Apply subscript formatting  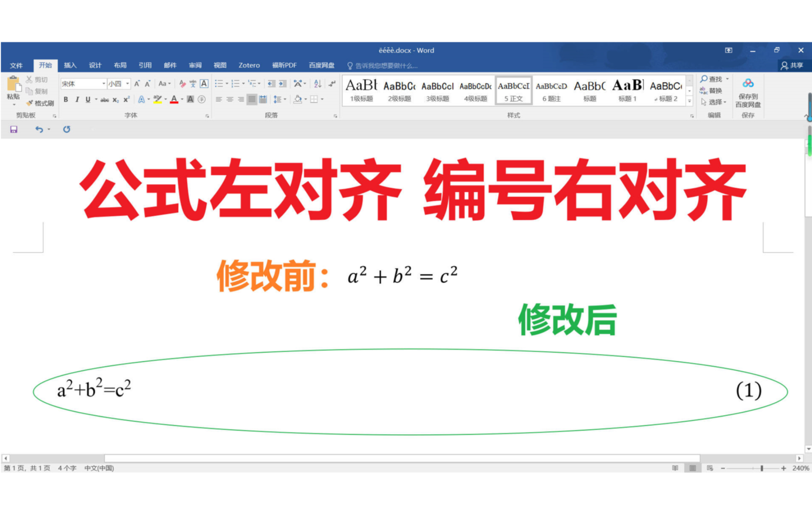pyautogui.click(x=116, y=100)
